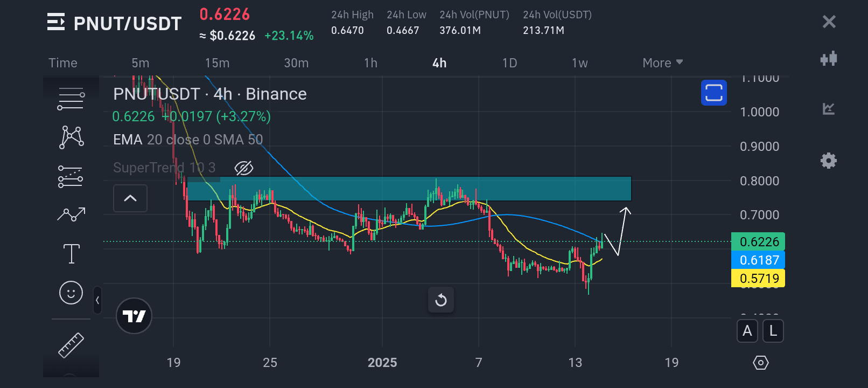Switch to the 1w timeframe
Image resolution: width=868 pixels, height=388 pixels.
pyautogui.click(x=579, y=63)
